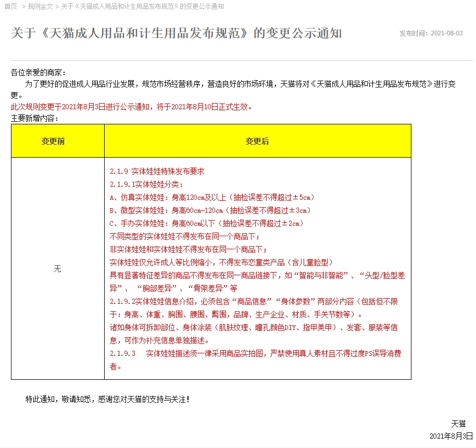The height and width of the screenshot is (448, 476).
Task: Click item A about height 120cm及以上
Action: pyautogui.click(x=212, y=197)
